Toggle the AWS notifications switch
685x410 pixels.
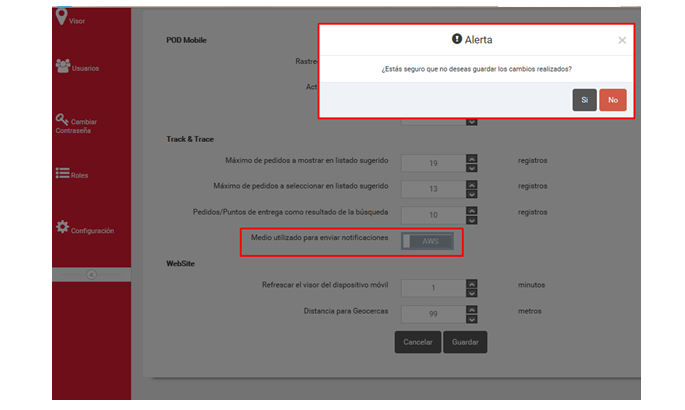tap(428, 241)
